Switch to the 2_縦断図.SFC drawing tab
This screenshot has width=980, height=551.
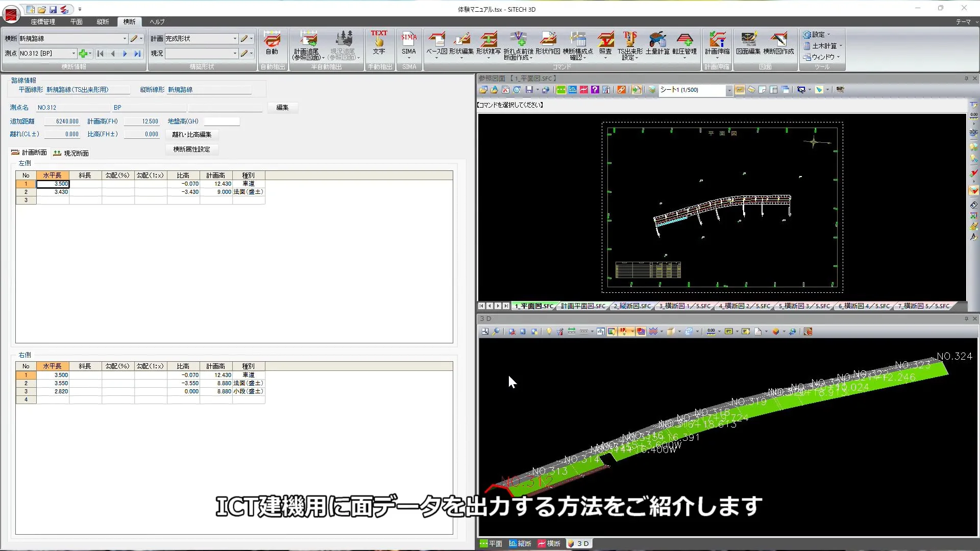click(x=632, y=306)
